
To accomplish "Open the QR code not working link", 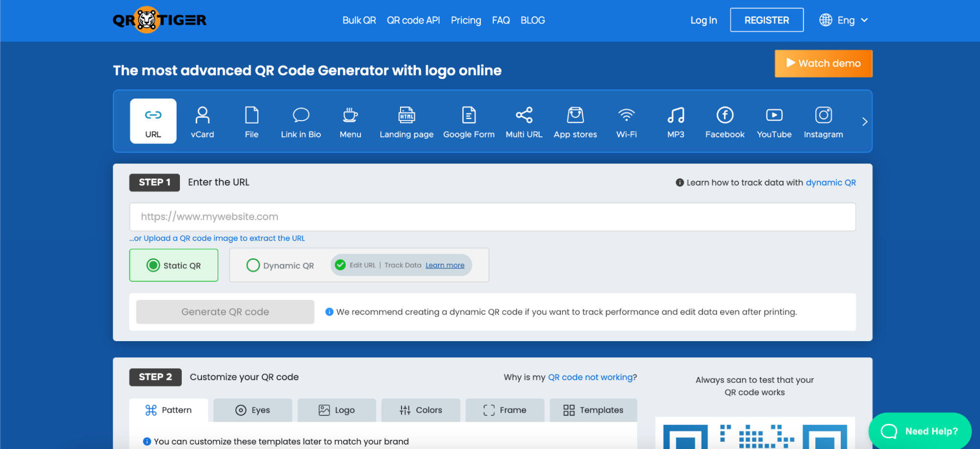I will [x=590, y=377].
